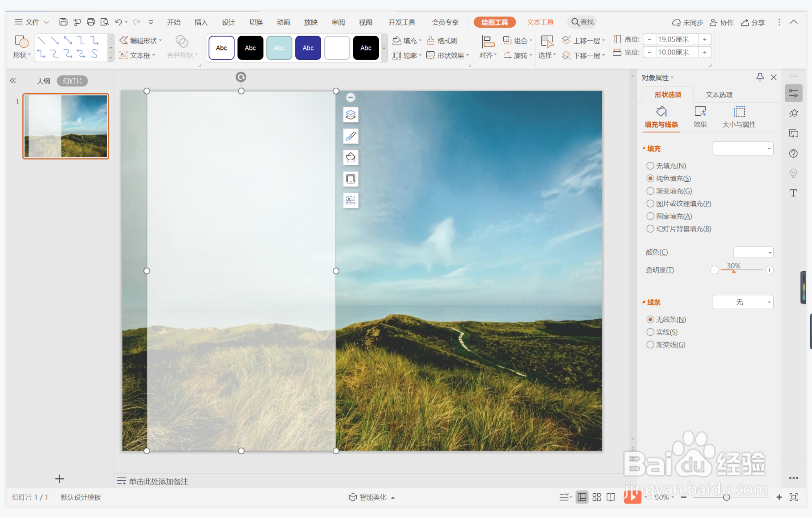Switch to slide sorter grid view
The width and height of the screenshot is (812, 517).
point(597,497)
